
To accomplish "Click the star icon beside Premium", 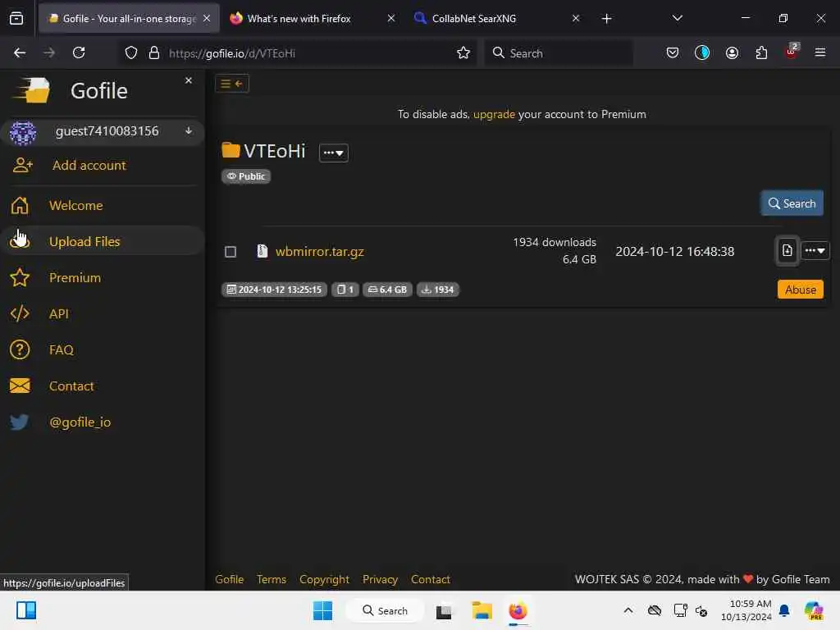I will click(x=20, y=277).
